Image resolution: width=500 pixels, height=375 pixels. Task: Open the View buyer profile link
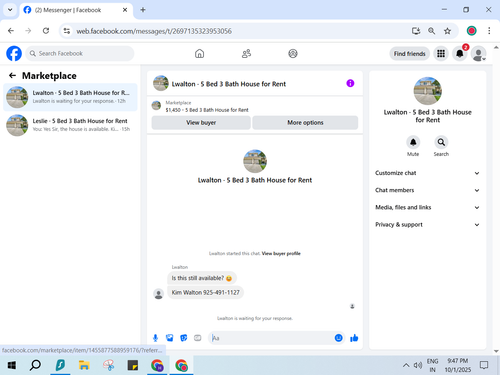pyautogui.click(x=281, y=253)
